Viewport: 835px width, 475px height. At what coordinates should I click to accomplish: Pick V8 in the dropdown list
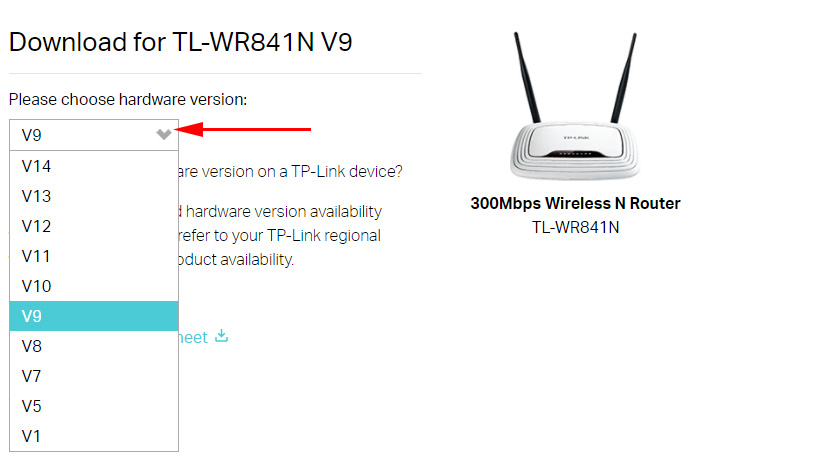[x=94, y=346]
